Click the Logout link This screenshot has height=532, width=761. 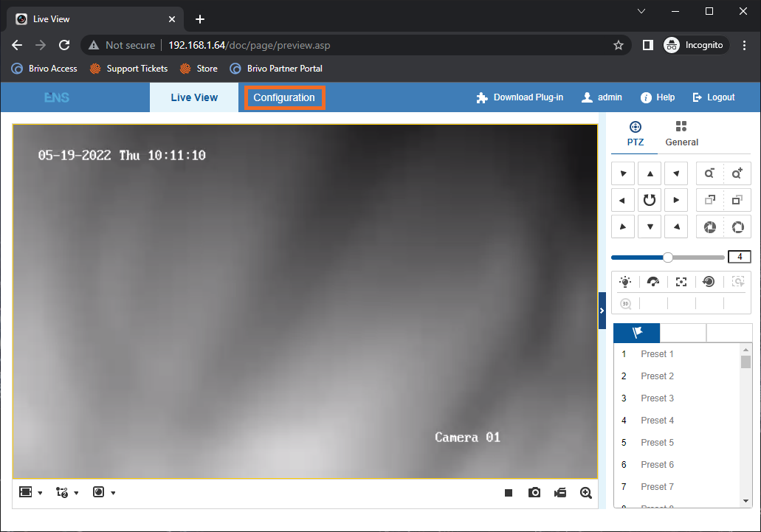pos(714,97)
